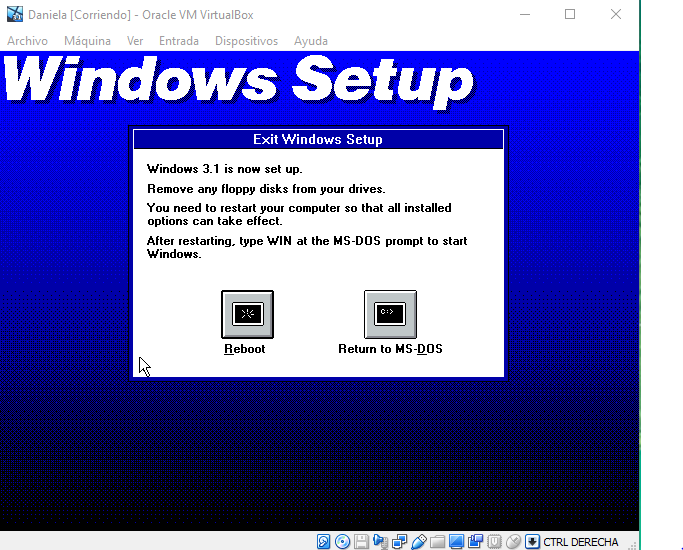Viewport: 683px width, 550px height.
Task: Open the Dispositivos menu
Action: click(x=246, y=41)
